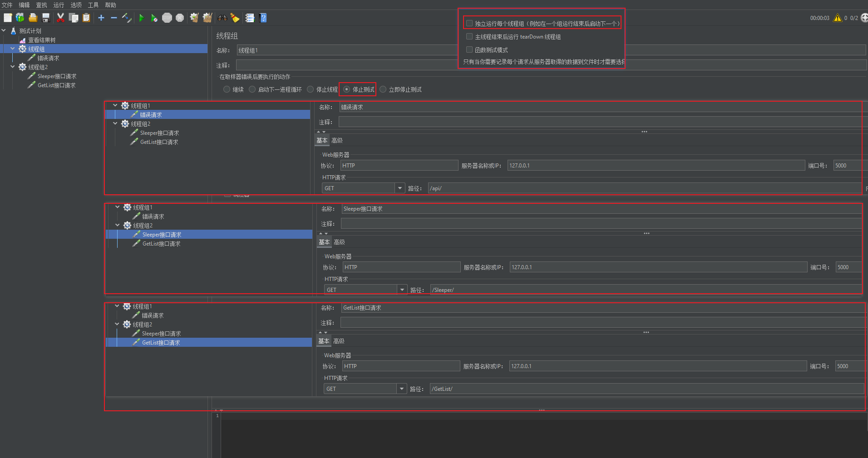The image size is (868, 458).
Task: Open Search with binoculars icon
Action: tap(222, 18)
